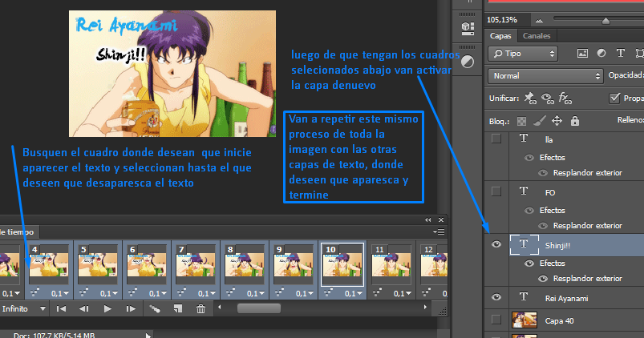This screenshot has height=338, width=644.
Task: Filter layers by adjustment layer type
Action: (x=601, y=54)
